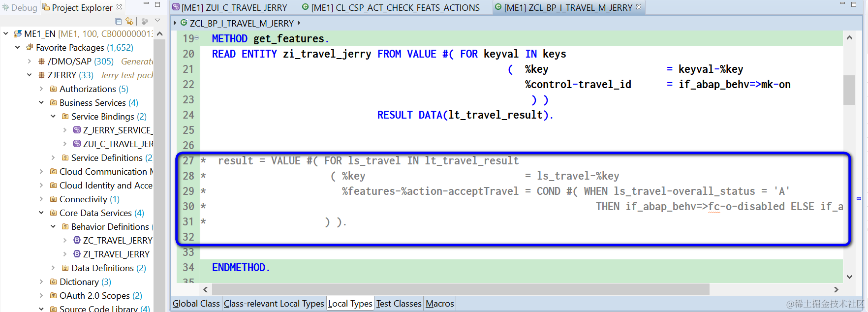The height and width of the screenshot is (312, 868).
Task: Open the breadcrumb arrow after ZCL_BP_I_TRAVEL_M_JERRY
Action: (x=299, y=23)
